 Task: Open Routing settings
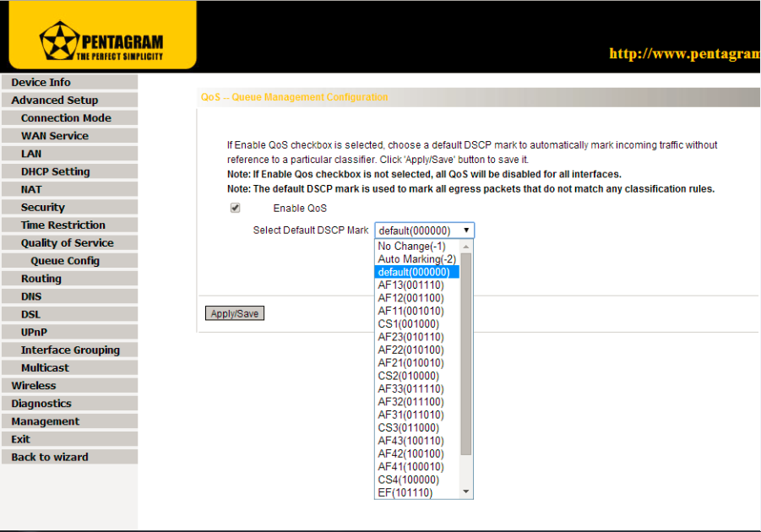pos(69,279)
